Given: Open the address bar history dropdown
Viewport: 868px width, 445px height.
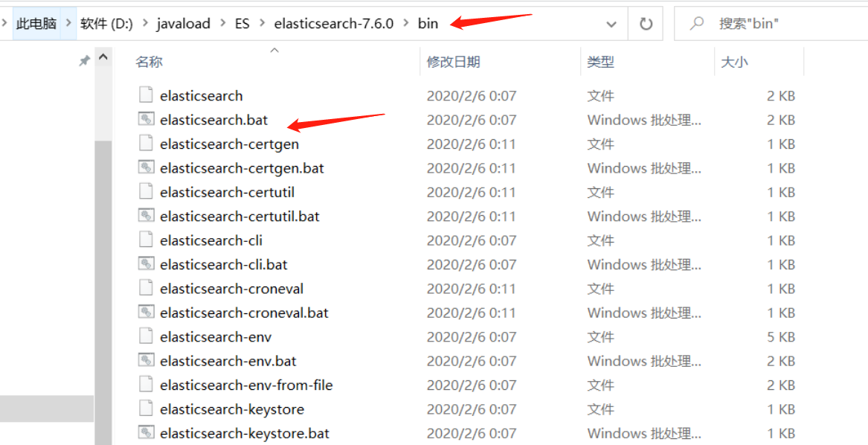Looking at the screenshot, I should pos(611,24).
